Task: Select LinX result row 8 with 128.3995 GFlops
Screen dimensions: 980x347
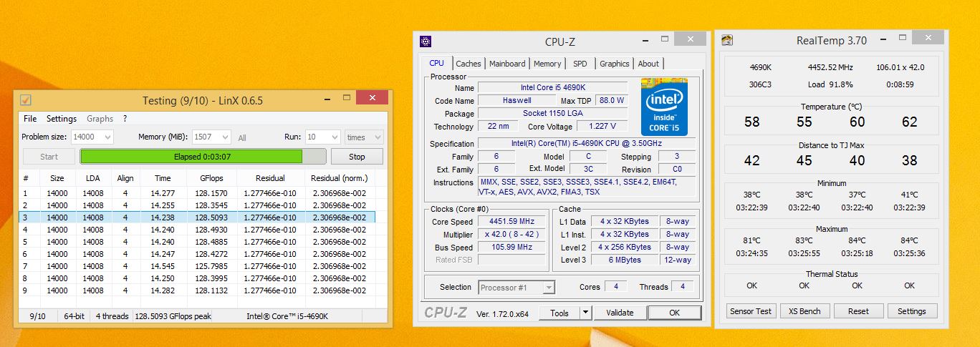Action: tap(197, 278)
